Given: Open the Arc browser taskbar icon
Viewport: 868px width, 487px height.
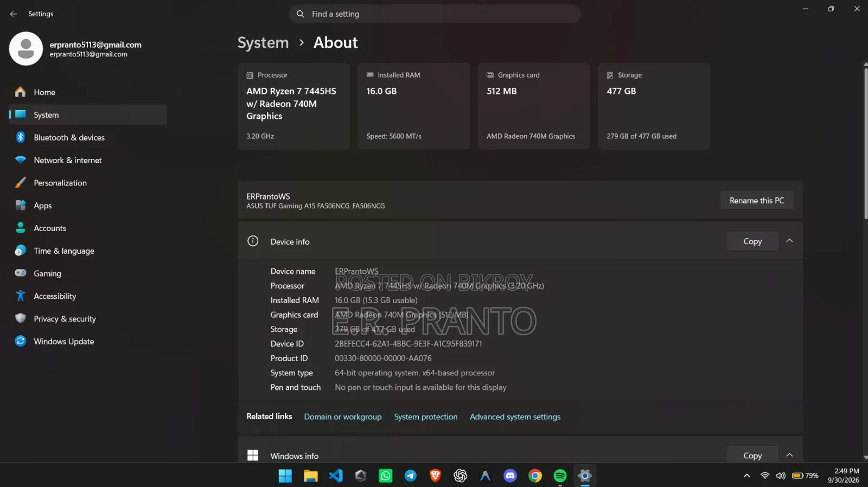Looking at the screenshot, I should [486, 476].
